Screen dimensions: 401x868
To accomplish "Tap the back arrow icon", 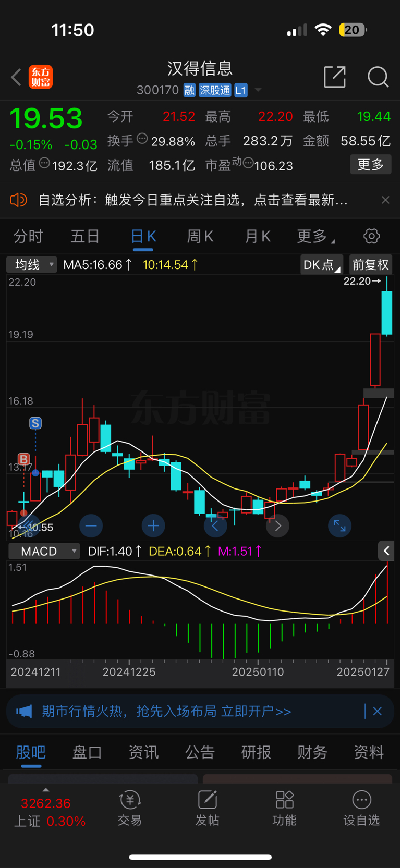I will pyautogui.click(x=16, y=77).
